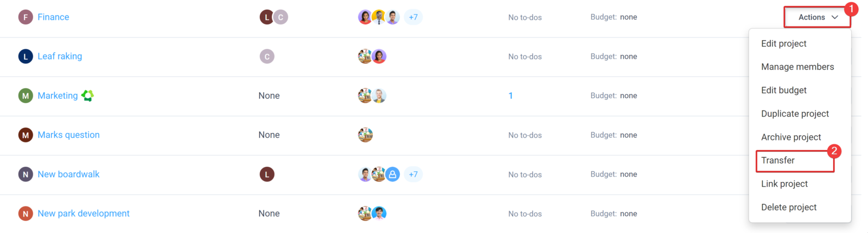Click the Leaf raking manager C avatar
This screenshot has height=233, width=868.
coord(267,56)
